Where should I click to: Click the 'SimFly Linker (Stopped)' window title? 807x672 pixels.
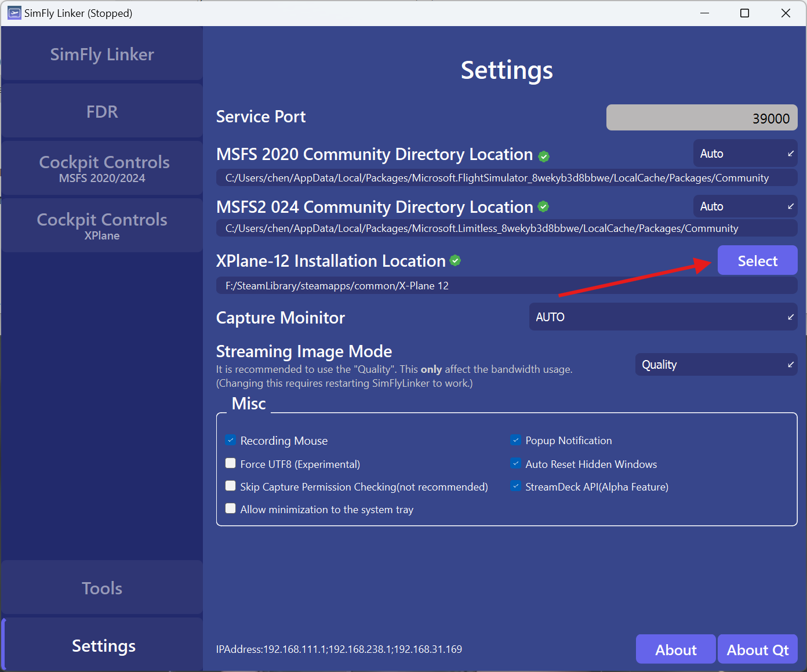point(78,13)
